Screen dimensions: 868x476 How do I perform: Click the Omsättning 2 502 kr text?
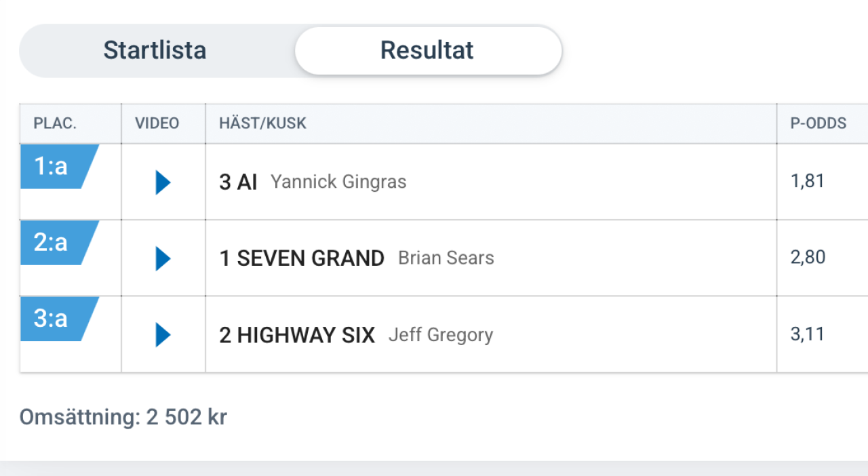point(123,417)
